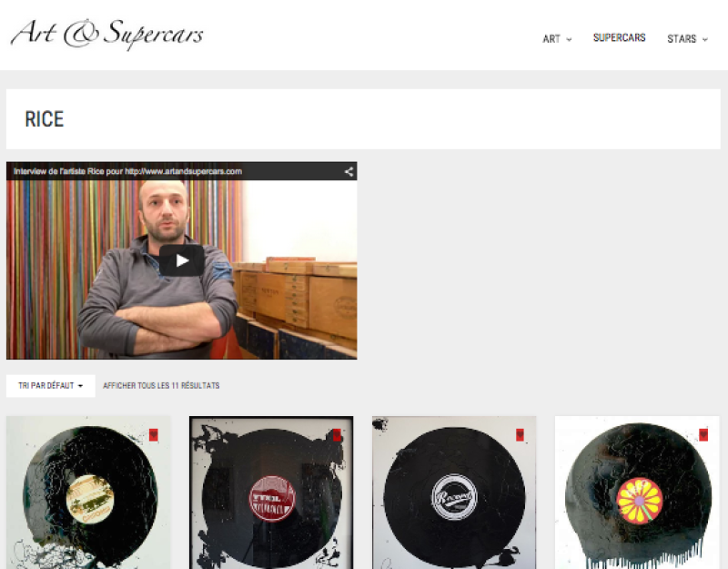The height and width of the screenshot is (569, 728).
Task: Open vinyl artwork with white Record label
Action: tap(454, 493)
